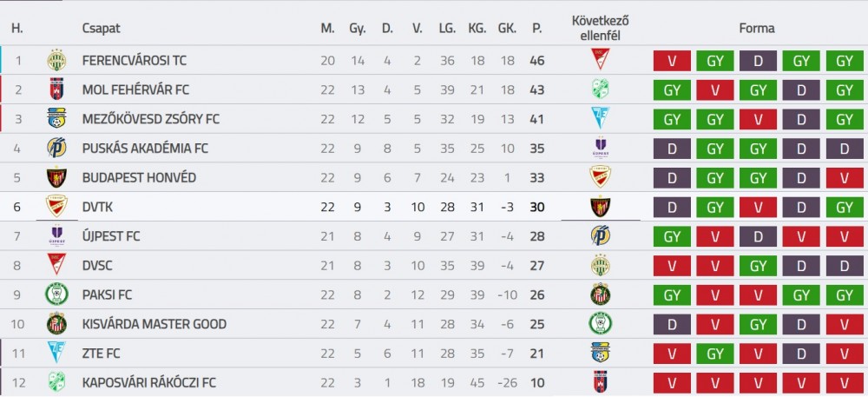Click Ferencváros's first red V form box
Image resolution: width=868 pixels, height=397 pixels.
(x=672, y=61)
